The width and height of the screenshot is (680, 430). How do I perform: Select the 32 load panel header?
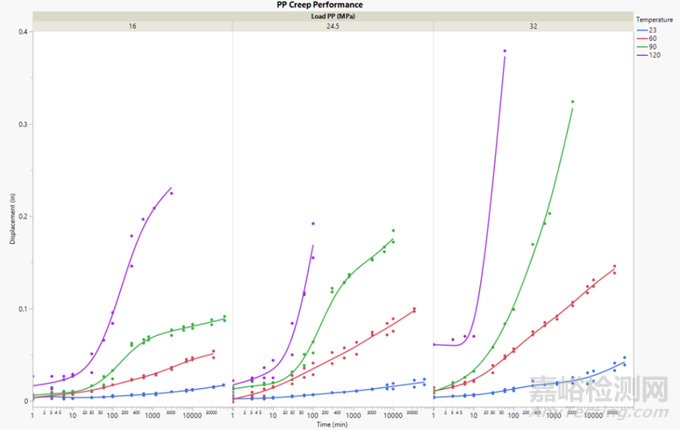coord(533,26)
